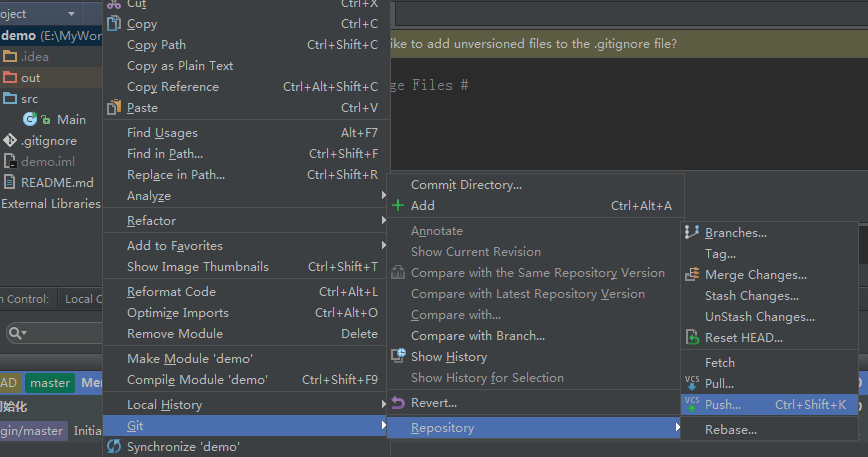This screenshot has height=457, width=868.
Task: Click the green master branch label
Action: 50,383
